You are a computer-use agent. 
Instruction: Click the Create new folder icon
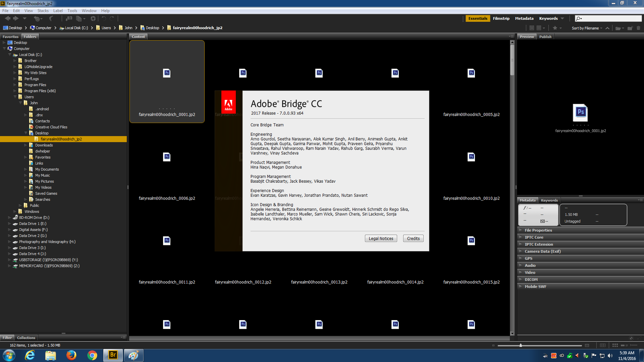630,28
